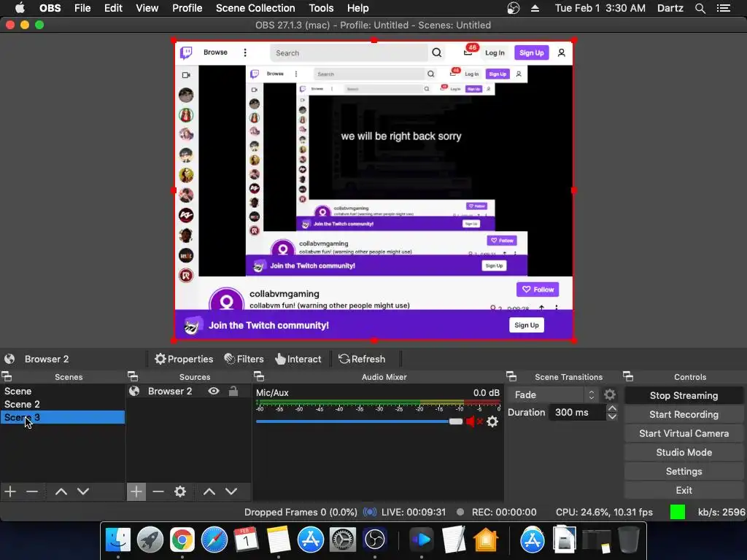Screen dimensions: 747x560
Task: Open Google Chrome from the Dock
Action: pos(182,540)
